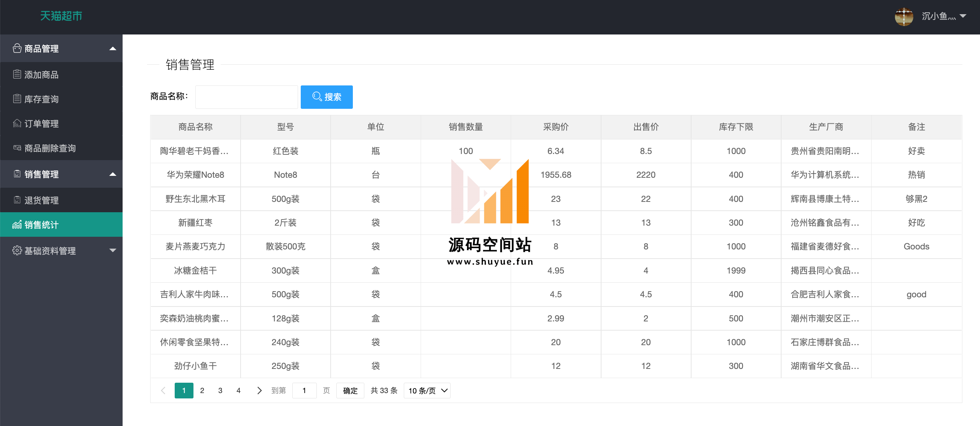Click the 天猫超市 logo link
The image size is (980, 426).
(x=61, y=16)
